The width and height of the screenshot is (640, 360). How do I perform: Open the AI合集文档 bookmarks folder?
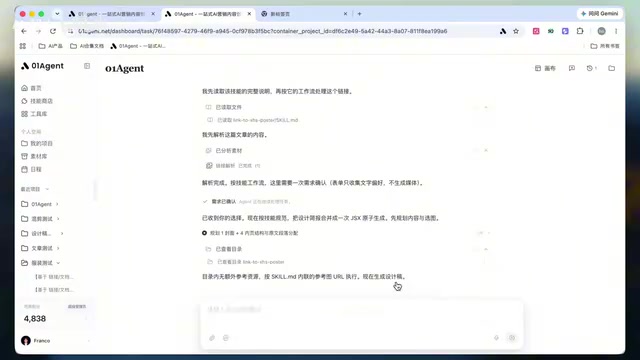coord(87,46)
